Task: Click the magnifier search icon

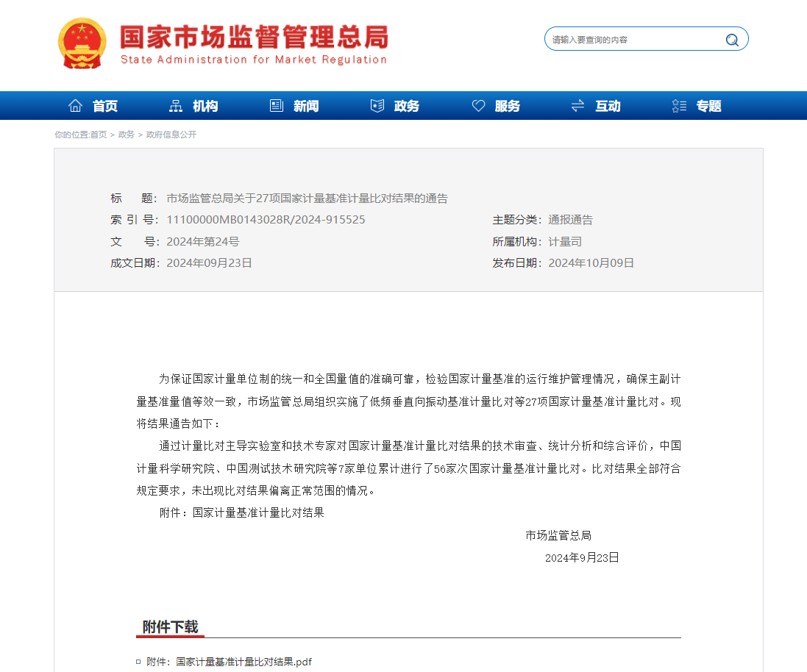Action: [731, 40]
